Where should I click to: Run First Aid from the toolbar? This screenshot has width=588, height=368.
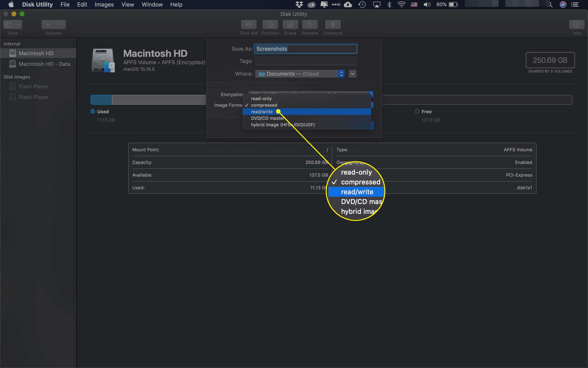point(248,25)
